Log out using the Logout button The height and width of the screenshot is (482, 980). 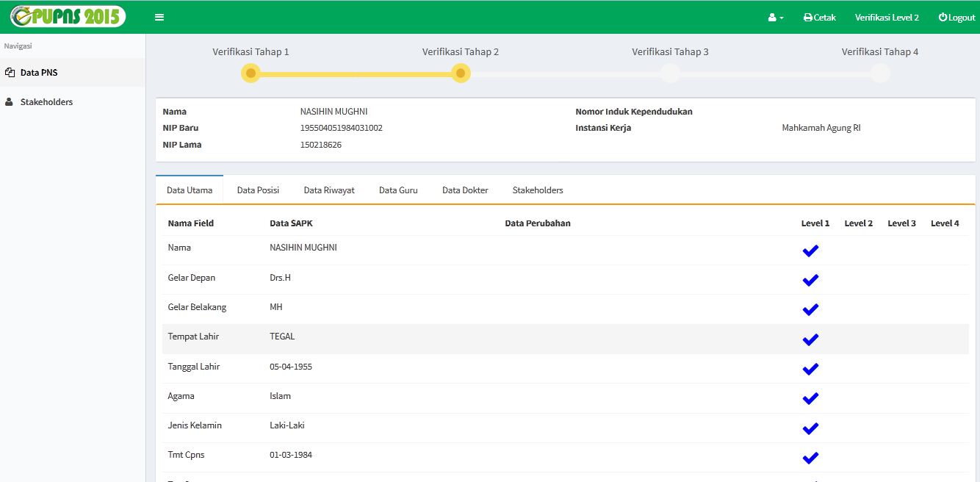click(956, 18)
